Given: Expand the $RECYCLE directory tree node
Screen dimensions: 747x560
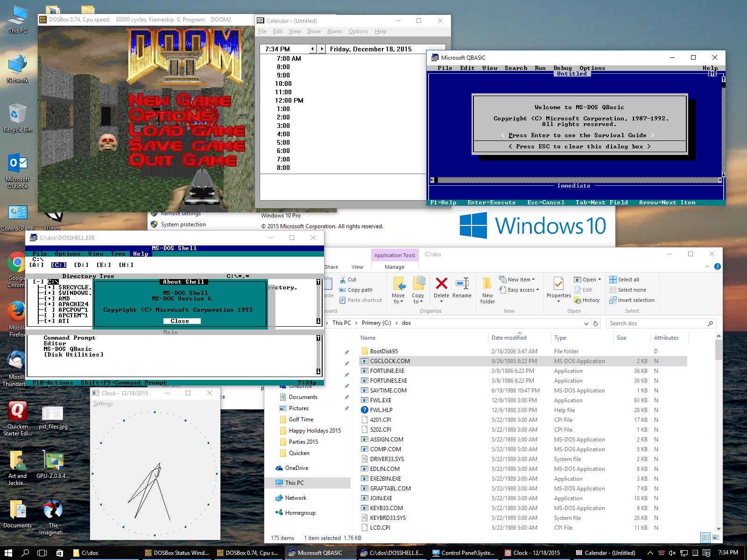Looking at the screenshot, I should click(49, 287).
